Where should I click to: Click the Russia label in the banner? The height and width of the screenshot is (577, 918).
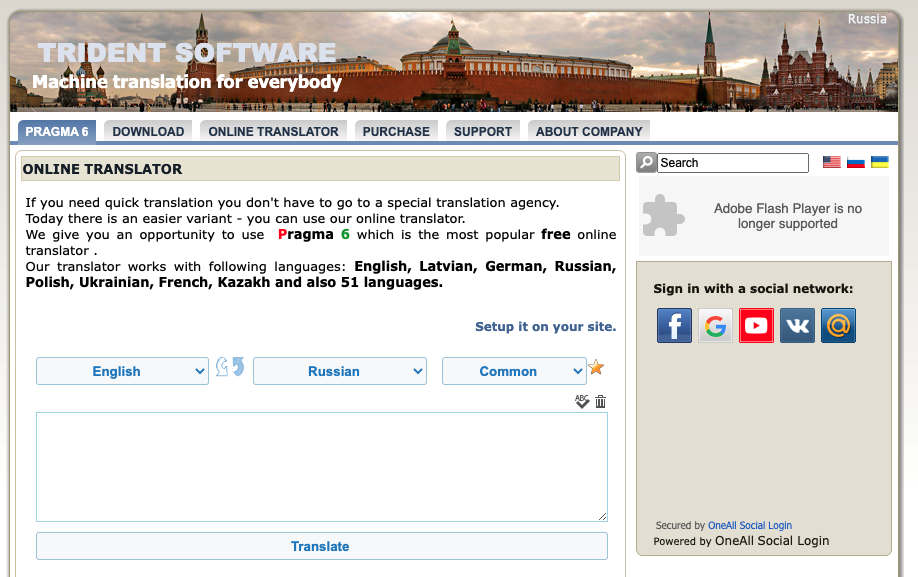pos(866,19)
